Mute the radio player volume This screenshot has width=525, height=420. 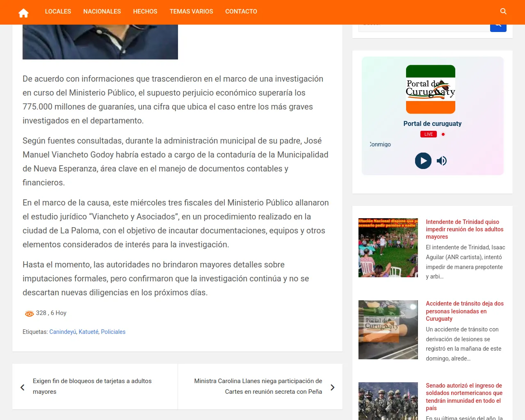pyautogui.click(x=442, y=161)
